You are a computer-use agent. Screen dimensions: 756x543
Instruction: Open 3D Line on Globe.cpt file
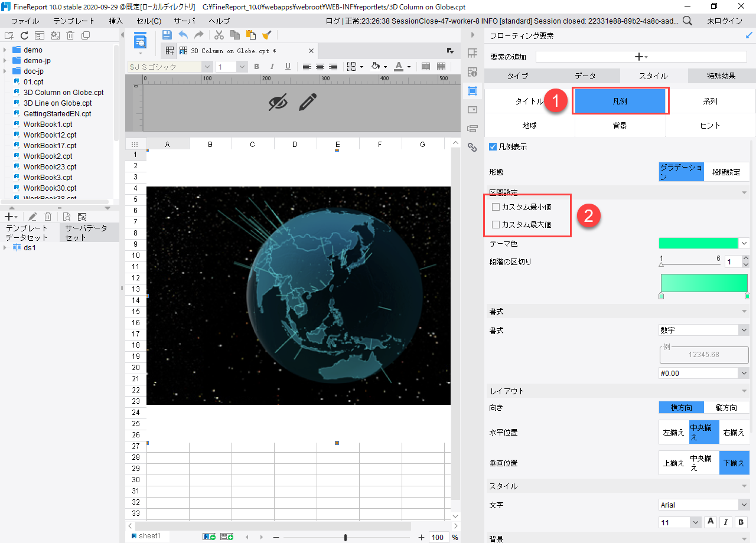[x=58, y=103]
